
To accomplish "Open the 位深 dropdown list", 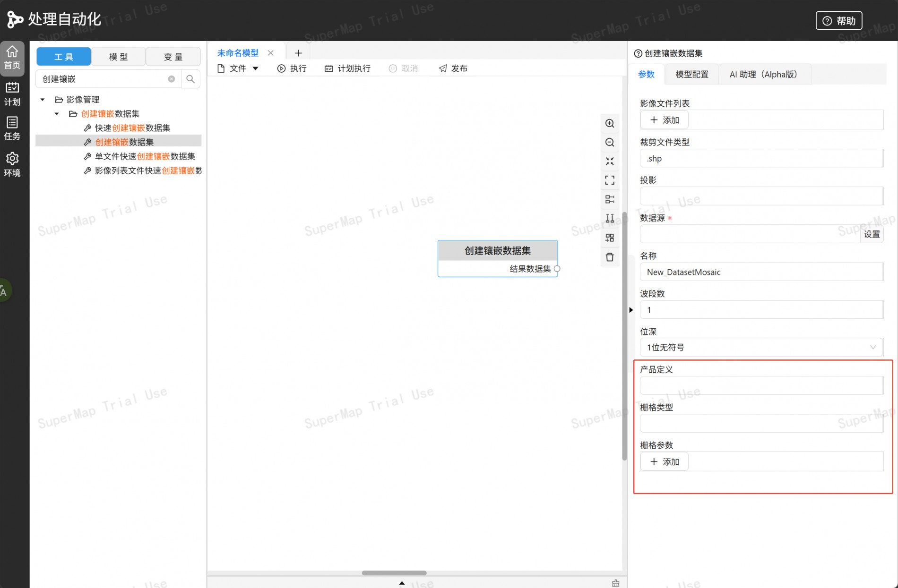I will [x=761, y=347].
